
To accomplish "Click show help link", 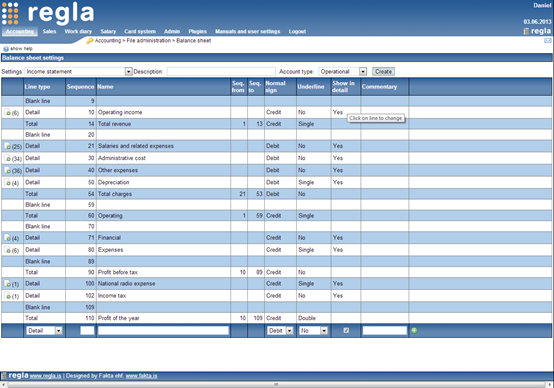I will [21, 49].
